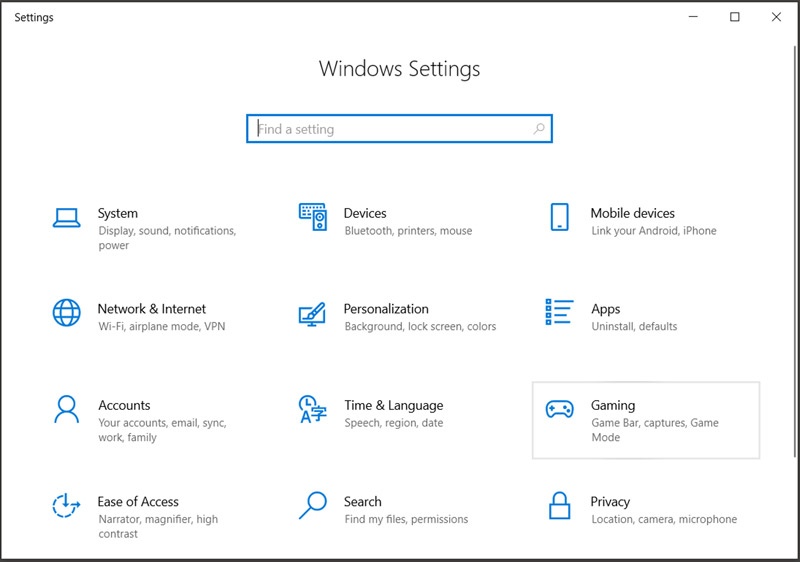Open the Accounts person icon
This screenshot has width=800, height=562.
coord(66,409)
